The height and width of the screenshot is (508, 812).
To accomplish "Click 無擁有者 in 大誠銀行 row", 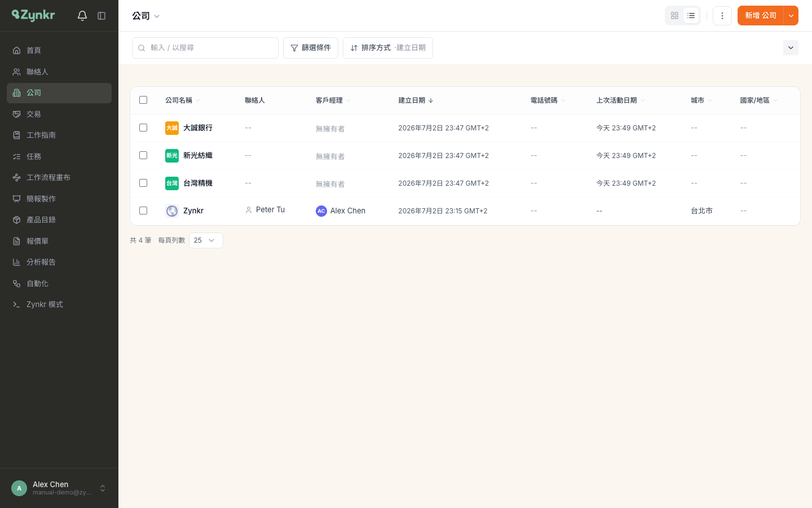I will click(x=330, y=129).
